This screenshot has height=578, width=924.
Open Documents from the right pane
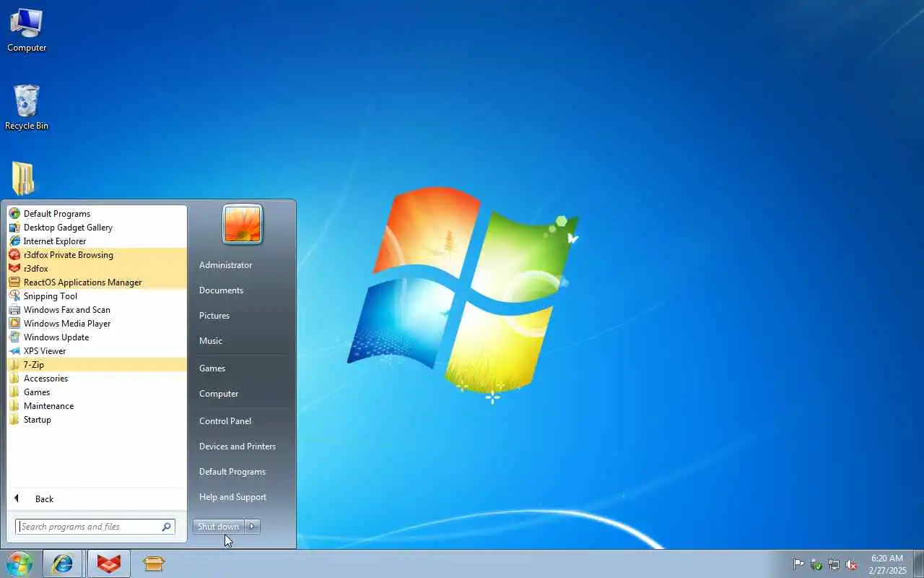[221, 290]
